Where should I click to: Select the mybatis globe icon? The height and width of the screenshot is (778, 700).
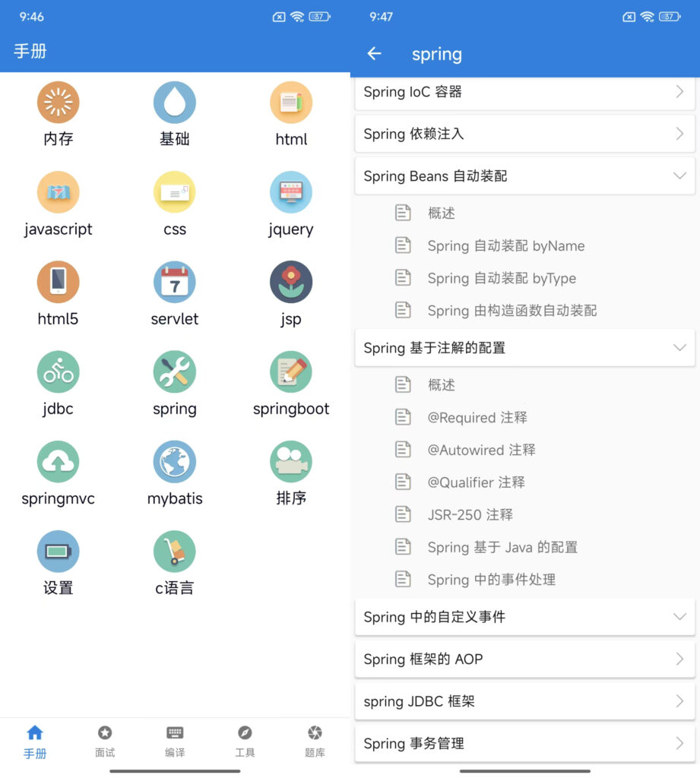coord(175,461)
